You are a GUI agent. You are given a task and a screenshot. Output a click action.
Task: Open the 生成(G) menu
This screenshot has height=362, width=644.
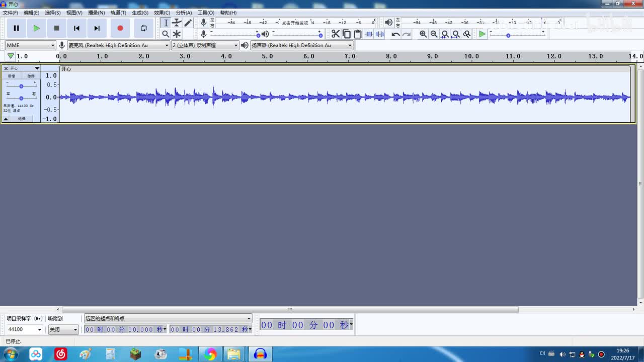(x=140, y=13)
